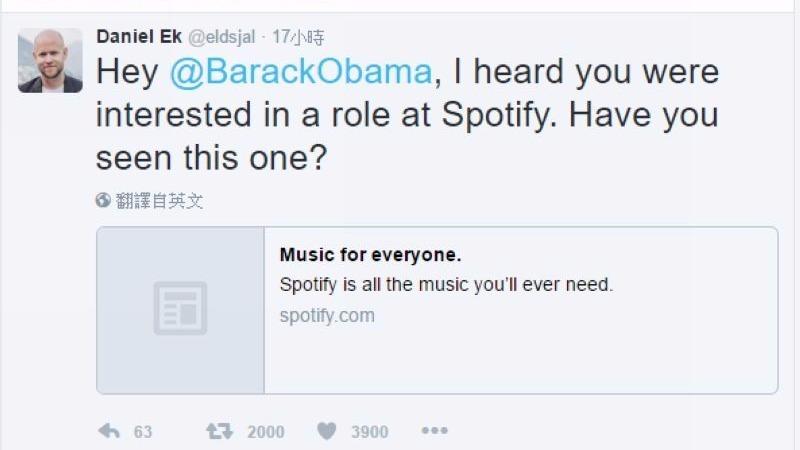Click the reply count 63
This screenshot has height=450, width=800.
(x=143, y=432)
